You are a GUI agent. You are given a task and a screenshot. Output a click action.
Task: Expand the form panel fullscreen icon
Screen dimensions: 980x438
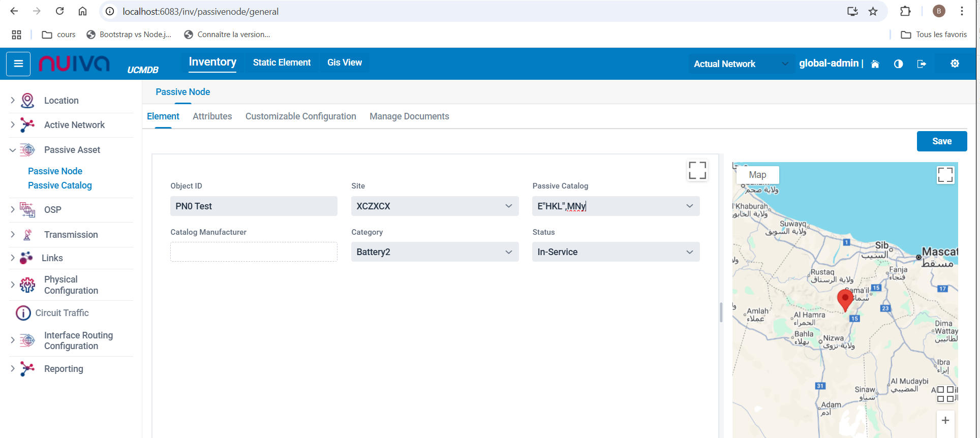coord(697,171)
